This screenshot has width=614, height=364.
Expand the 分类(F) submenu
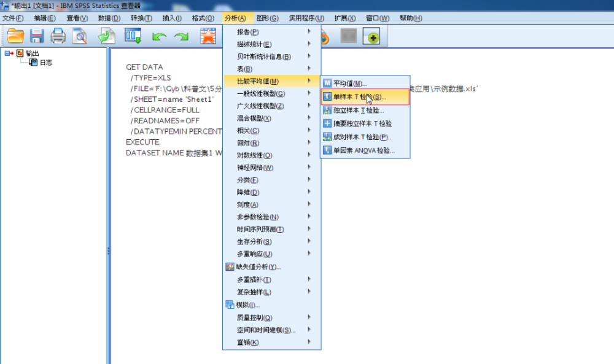[x=272, y=180]
